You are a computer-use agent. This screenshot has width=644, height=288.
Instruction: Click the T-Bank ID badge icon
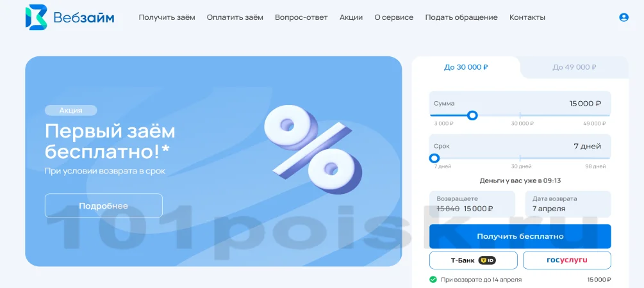[x=487, y=260]
